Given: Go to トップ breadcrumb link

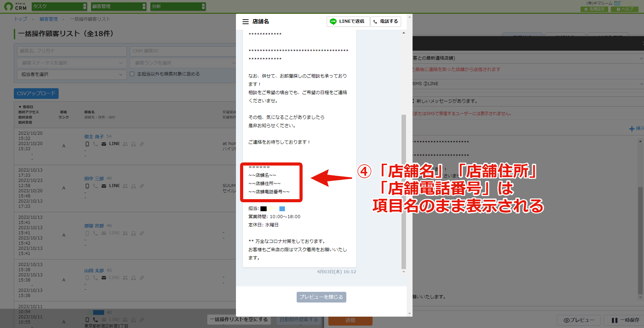Looking at the screenshot, I should tap(21, 19).
